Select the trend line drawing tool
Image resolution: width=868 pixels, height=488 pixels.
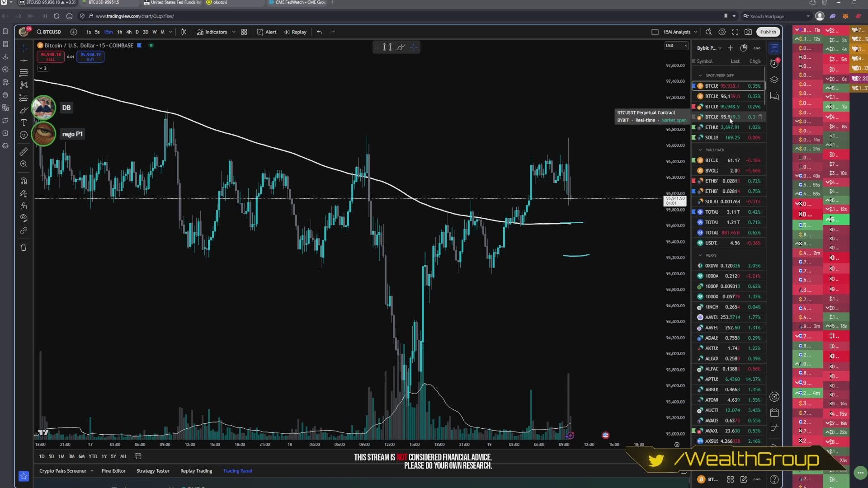pyautogui.click(x=24, y=60)
